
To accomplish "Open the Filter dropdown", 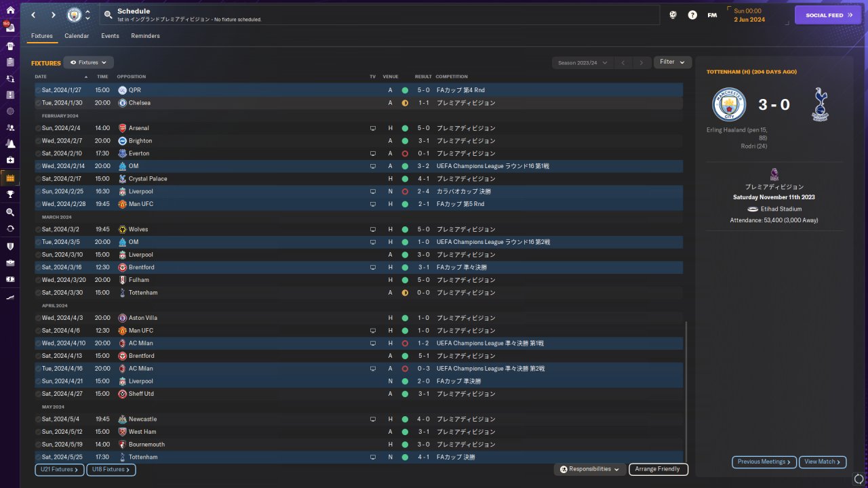I will click(x=673, y=62).
